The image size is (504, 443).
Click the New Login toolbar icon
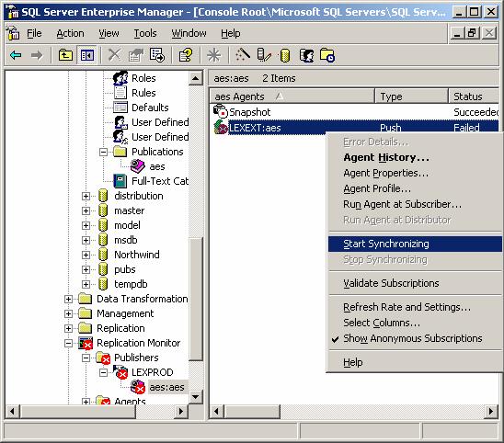click(x=306, y=55)
